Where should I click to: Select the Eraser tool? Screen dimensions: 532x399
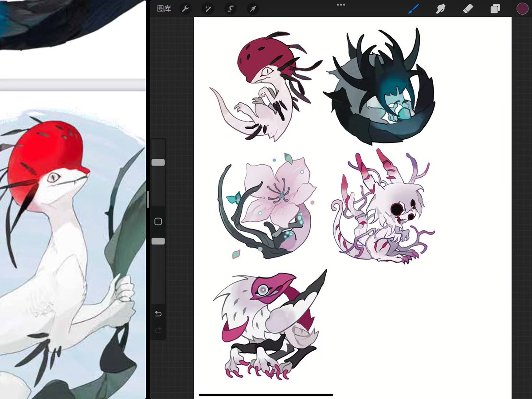(468, 8)
